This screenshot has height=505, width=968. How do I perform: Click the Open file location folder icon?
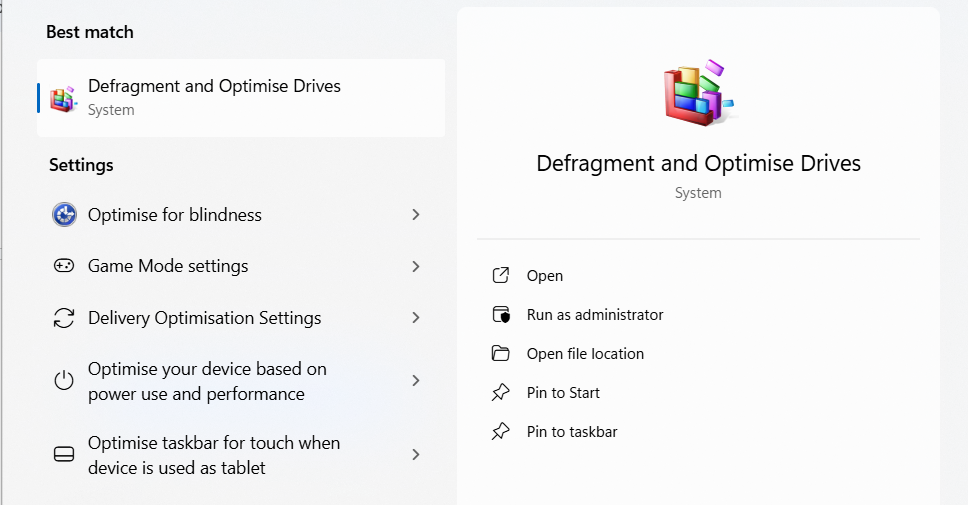coord(501,354)
